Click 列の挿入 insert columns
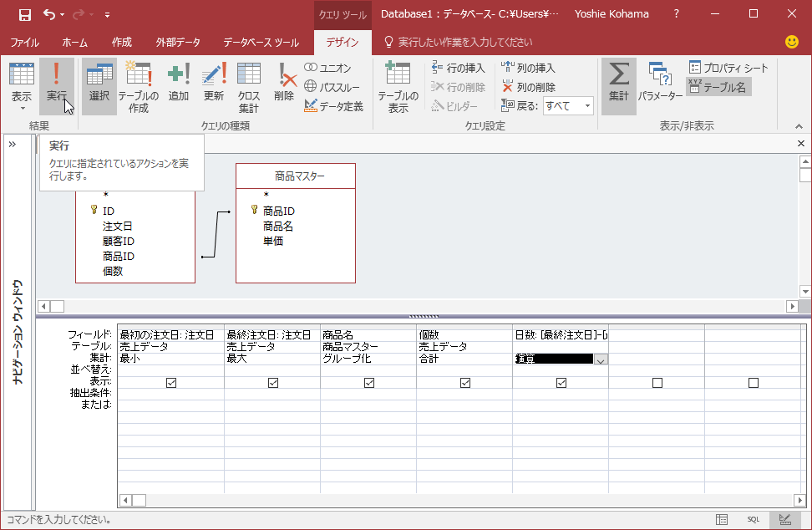The width and height of the screenshot is (812, 530). 528,68
